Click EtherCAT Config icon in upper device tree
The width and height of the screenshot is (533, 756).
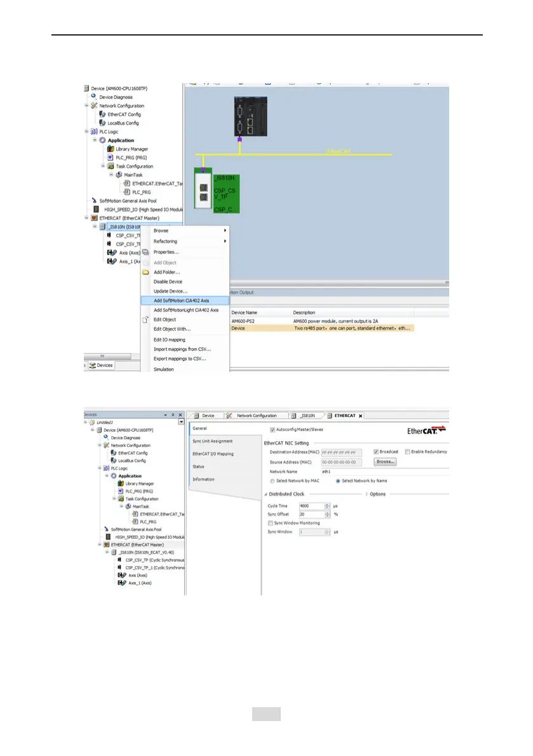tap(102, 114)
